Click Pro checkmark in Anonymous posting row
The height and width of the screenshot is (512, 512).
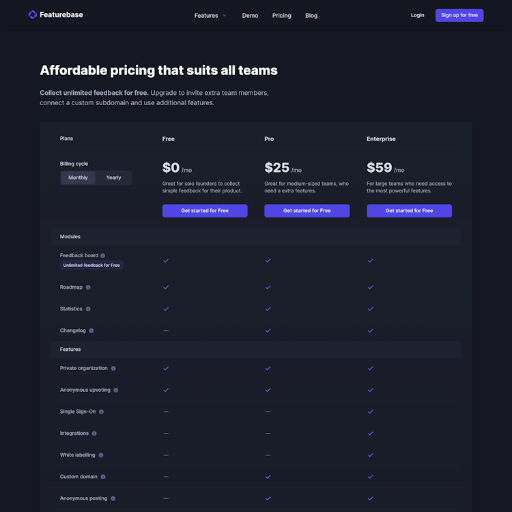click(x=268, y=498)
